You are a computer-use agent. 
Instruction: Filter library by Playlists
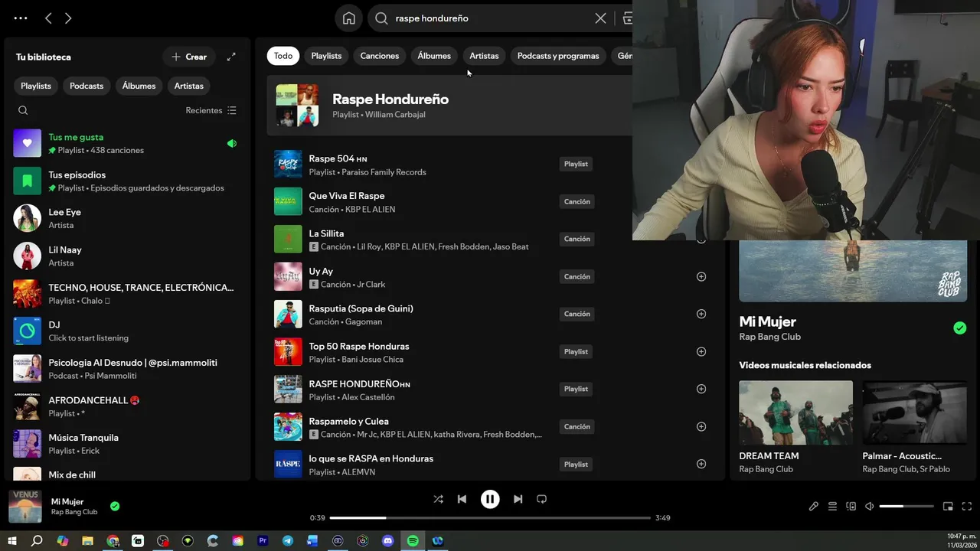(36, 86)
